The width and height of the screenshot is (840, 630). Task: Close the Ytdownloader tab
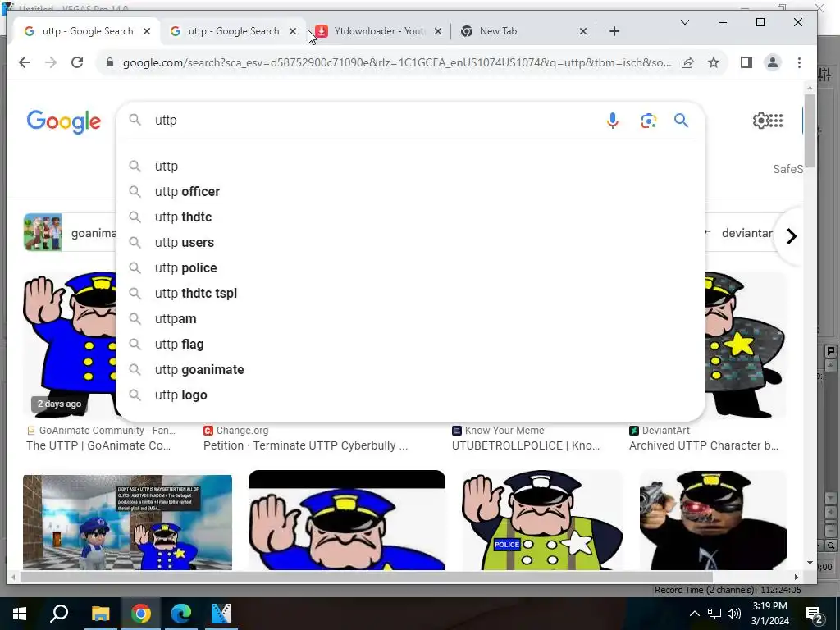click(438, 32)
